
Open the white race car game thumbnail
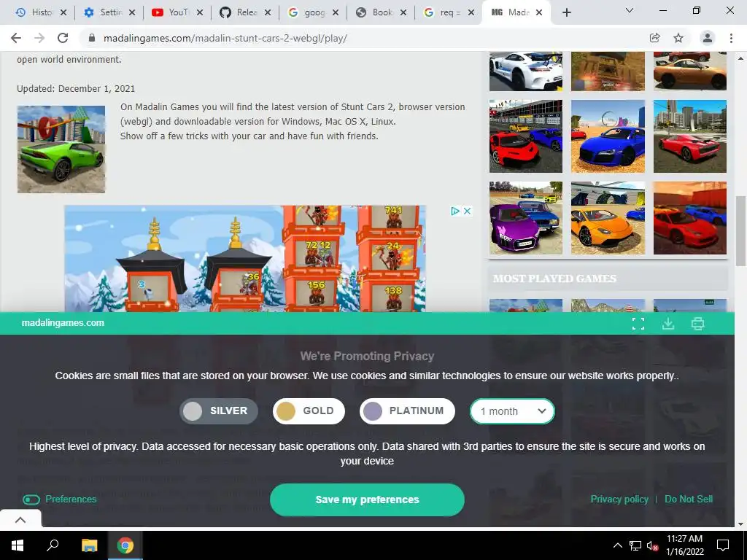(x=525, y=71)
